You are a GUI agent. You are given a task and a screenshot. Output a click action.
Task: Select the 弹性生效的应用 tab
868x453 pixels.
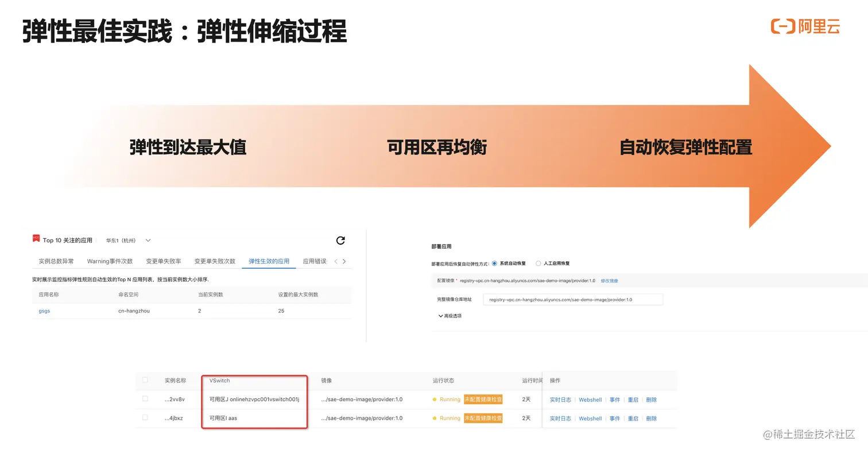click(269, 261)
